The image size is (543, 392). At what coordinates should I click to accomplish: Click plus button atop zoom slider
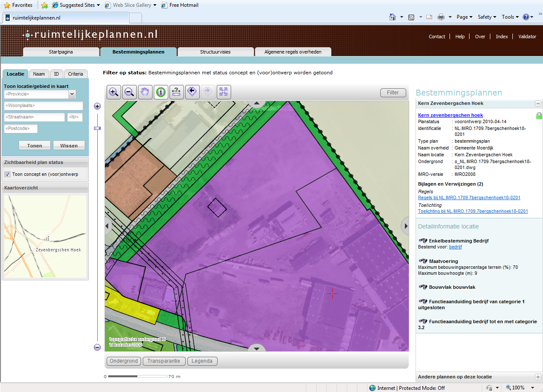click(97, 106)
